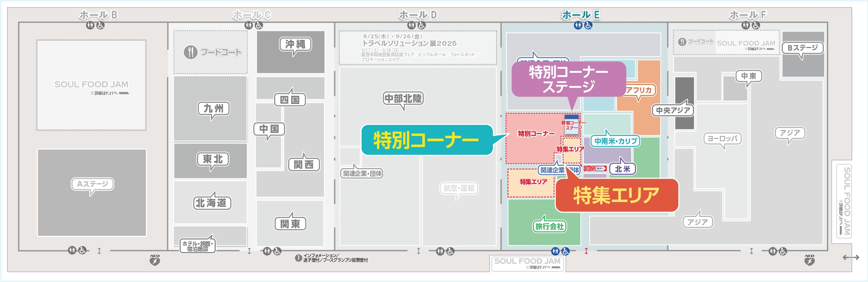The height and width of the screenshot is (282, 868).
Task: Click the blue restroom icon under ホール E heading
Action: pyautogui.click(x=578, y=25)
